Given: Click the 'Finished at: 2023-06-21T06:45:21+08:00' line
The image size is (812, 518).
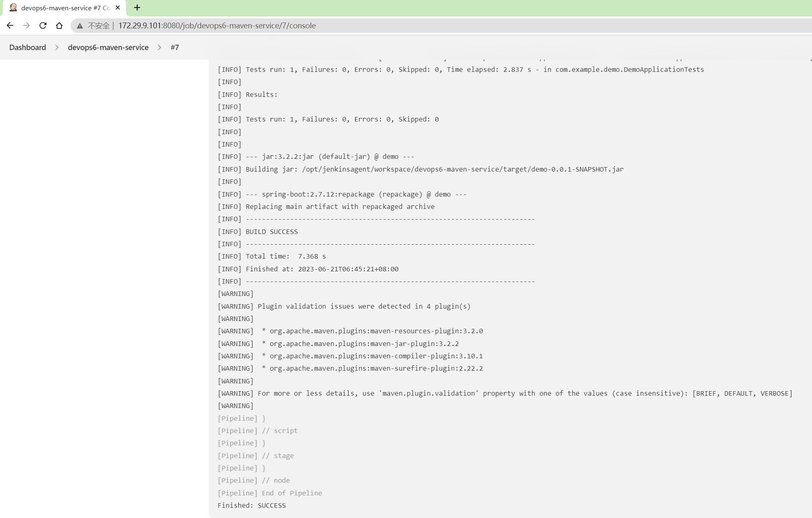Looking at the screenshot, I should point(308,269).
